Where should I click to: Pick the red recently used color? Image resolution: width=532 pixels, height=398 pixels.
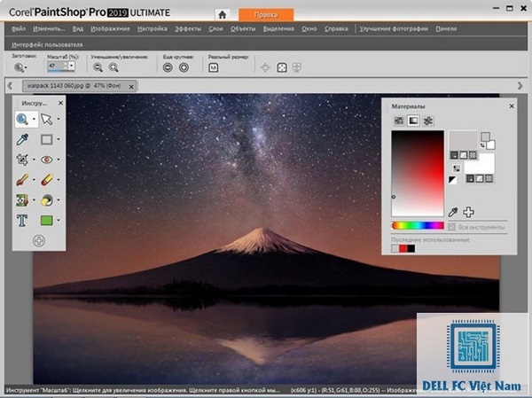click(x=403, y=249)
